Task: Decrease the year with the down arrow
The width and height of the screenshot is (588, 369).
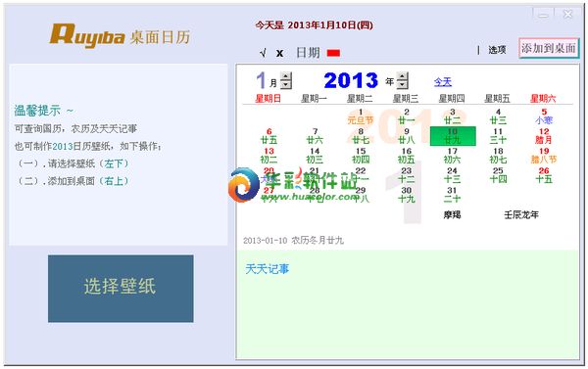Action: [x=403, y=84]
